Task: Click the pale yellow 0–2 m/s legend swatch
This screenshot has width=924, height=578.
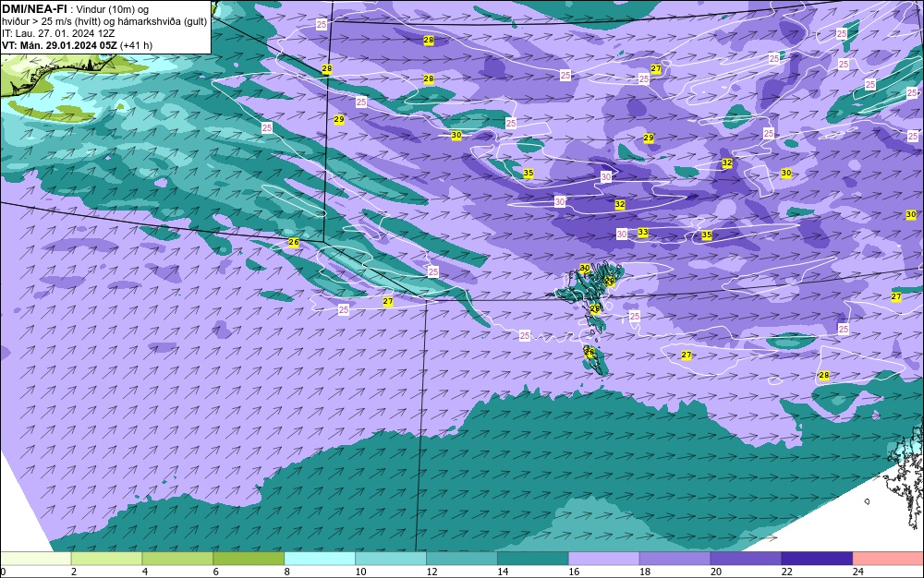Action: (x=35, y=559)
